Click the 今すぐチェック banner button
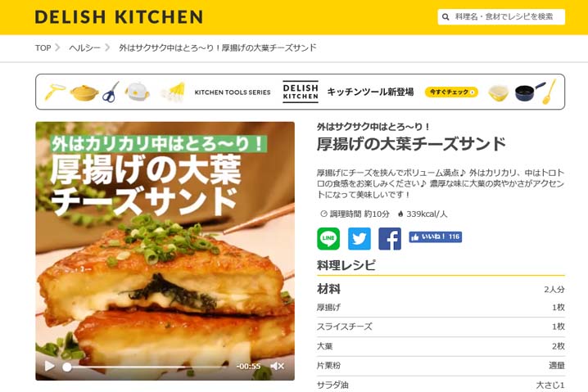 coord(451,92)
